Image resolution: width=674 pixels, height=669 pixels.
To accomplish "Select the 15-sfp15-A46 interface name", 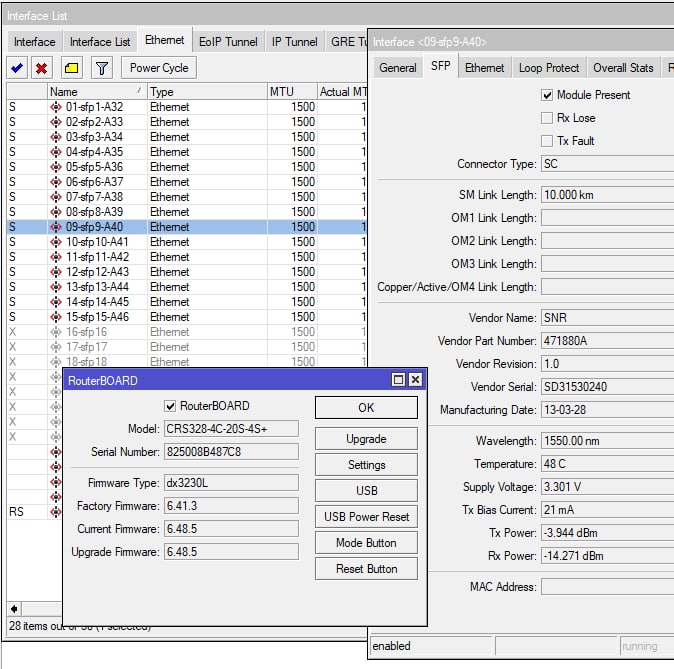I will point(97,317).
